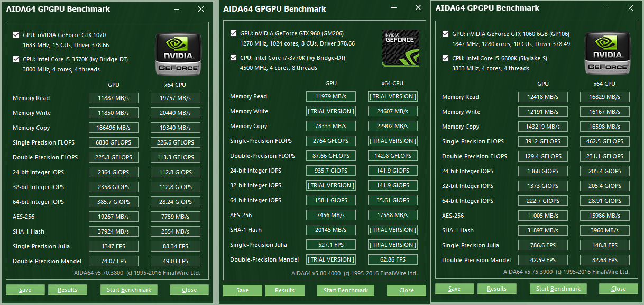Viewport: 644px width, 305px height.
Task: Select the 11979 MB/s Memory Read value
Action: coord(331,96)
